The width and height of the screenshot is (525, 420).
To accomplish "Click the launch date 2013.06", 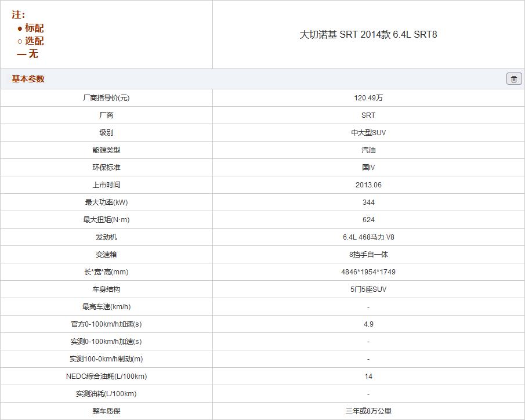I will 368,185.
